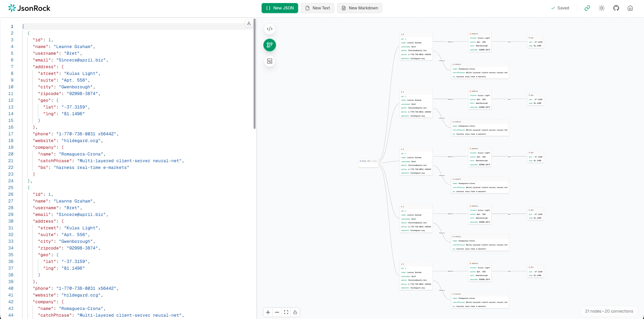Click "geo": { on line 12
The height and width of the screenshot is (319, 644).
(48, 100)
